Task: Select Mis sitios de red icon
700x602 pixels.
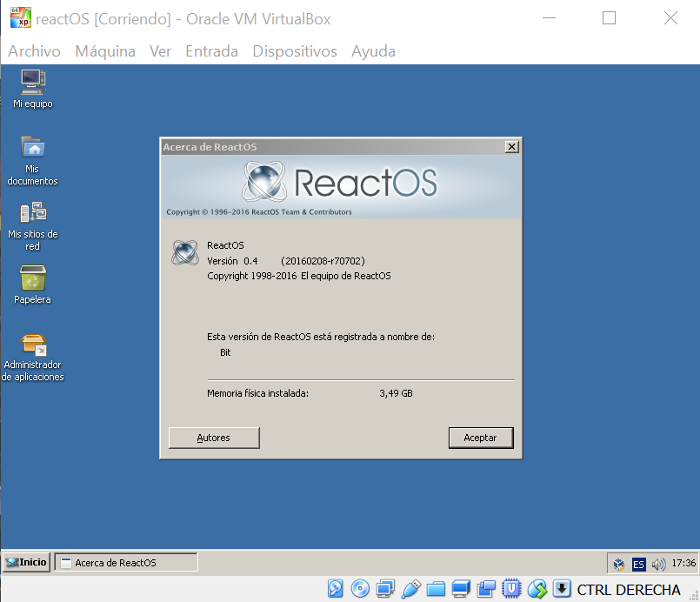Action: point(32,226)
